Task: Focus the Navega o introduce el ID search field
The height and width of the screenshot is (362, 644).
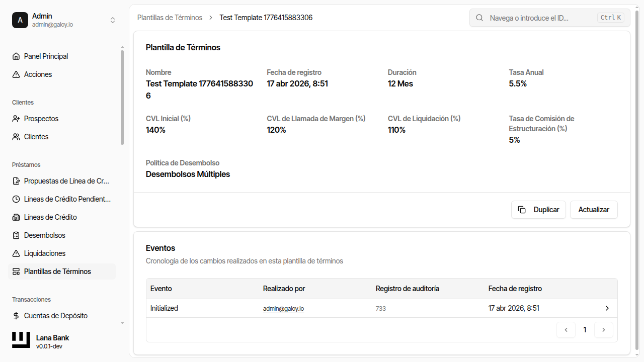Action: pos(541,18)
